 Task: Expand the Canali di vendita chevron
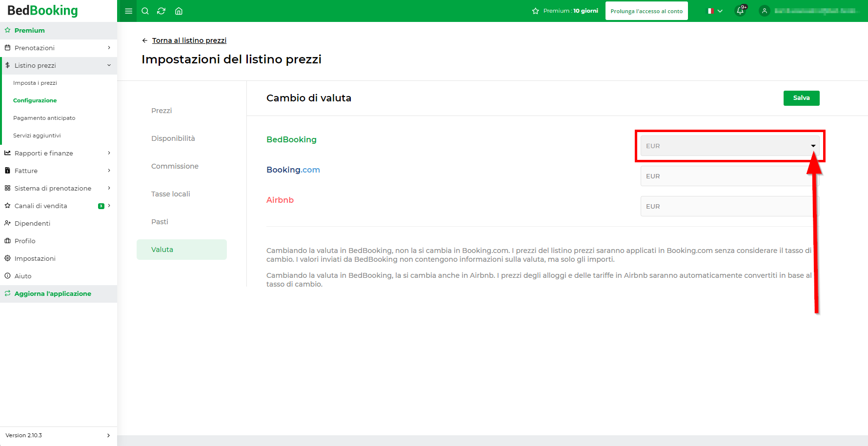tap(109, 206)
